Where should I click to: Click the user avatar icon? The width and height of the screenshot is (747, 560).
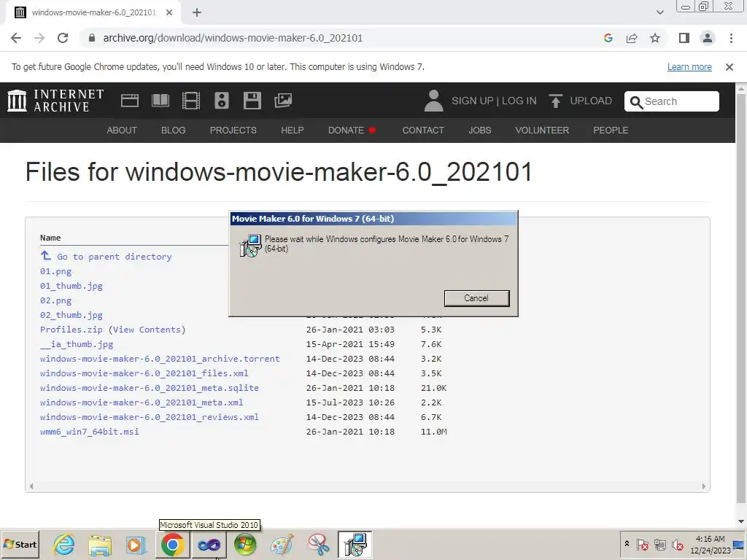point(433,101)
